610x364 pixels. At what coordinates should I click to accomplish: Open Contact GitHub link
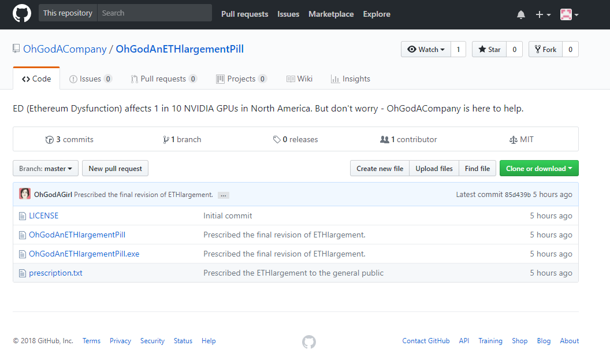click(426, 341)
